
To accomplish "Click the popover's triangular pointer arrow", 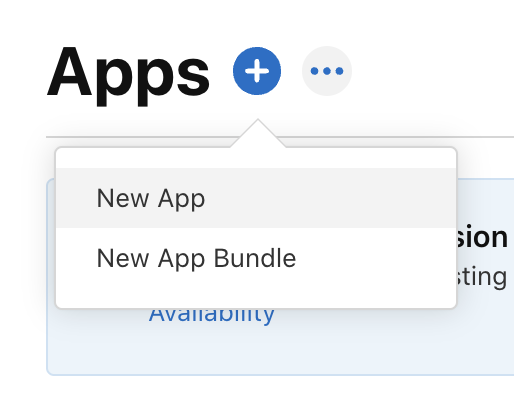I will click(258, 133).
